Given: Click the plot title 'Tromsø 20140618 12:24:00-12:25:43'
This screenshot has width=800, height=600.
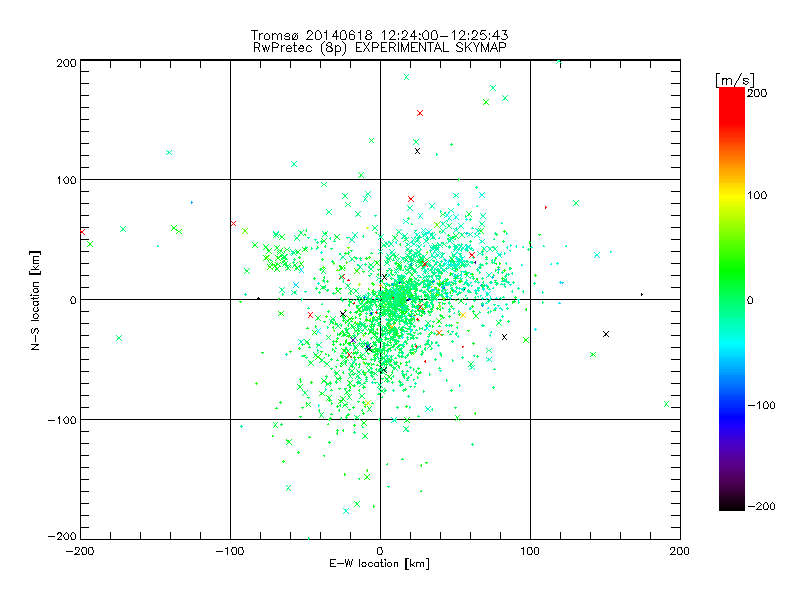Looking at the screenshot, I should pyautogui.click(x=380, y=35).
